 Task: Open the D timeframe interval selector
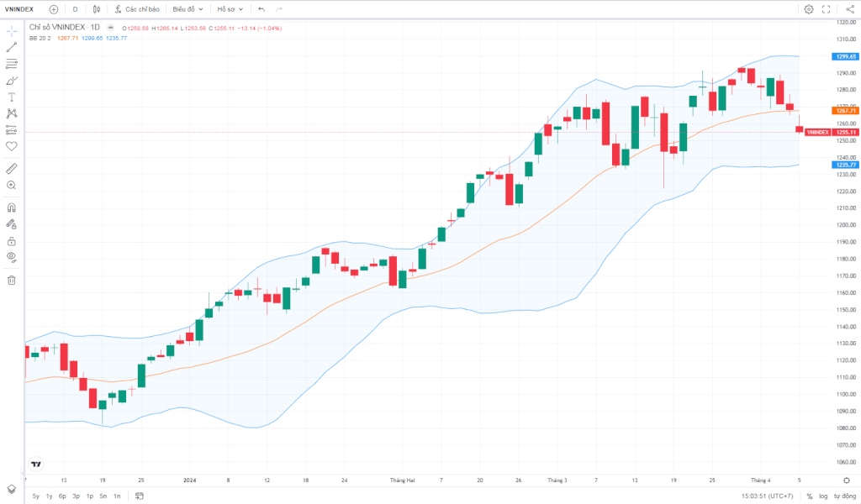click(75, 9)
